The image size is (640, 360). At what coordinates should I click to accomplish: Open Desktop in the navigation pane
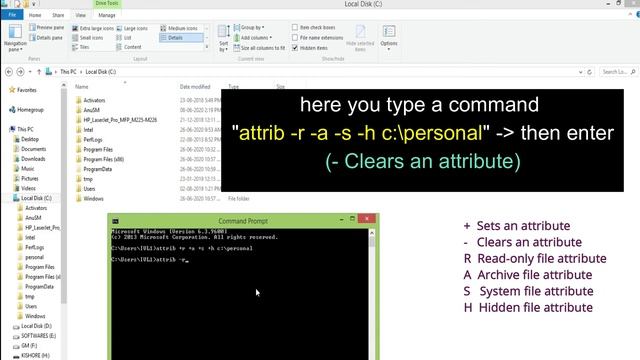[x=30, y=139]
